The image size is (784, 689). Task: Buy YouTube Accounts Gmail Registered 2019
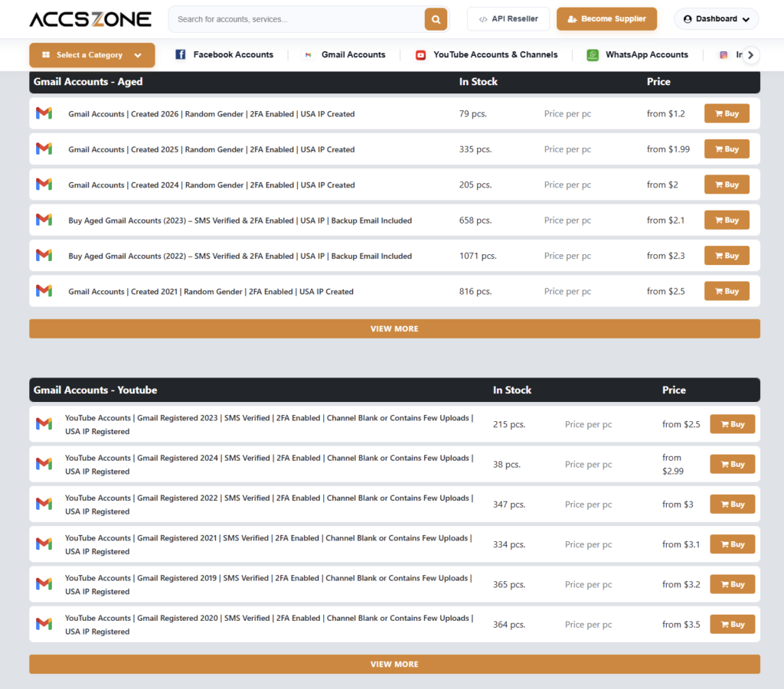(x=733, y=584)
